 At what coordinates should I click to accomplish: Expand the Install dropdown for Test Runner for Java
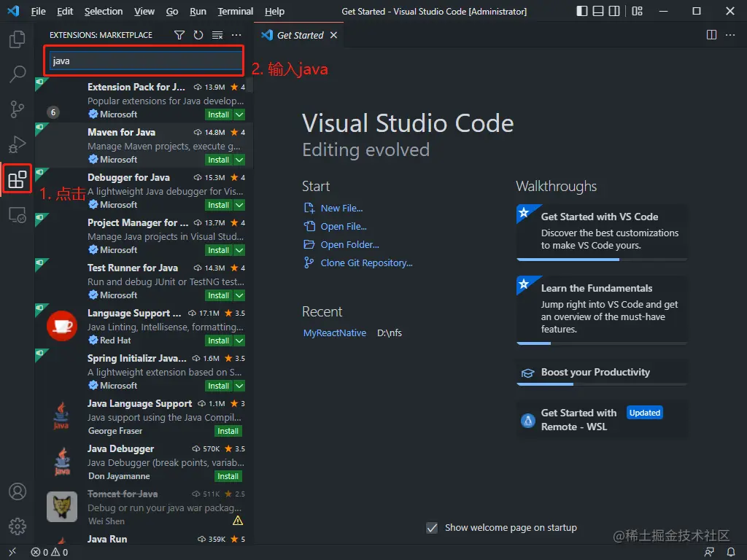point(239,295)
